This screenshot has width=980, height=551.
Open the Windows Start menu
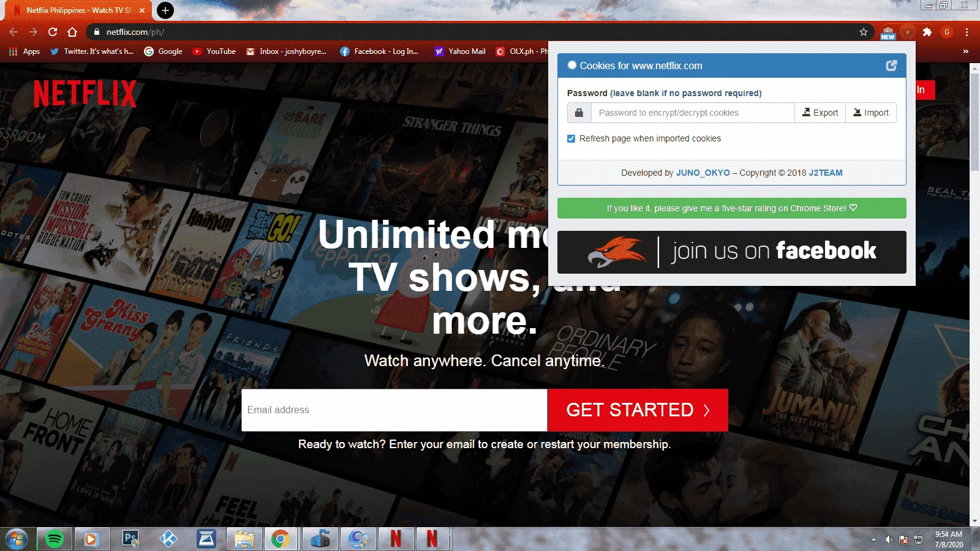pyautogui.click(x=17, y=539)
